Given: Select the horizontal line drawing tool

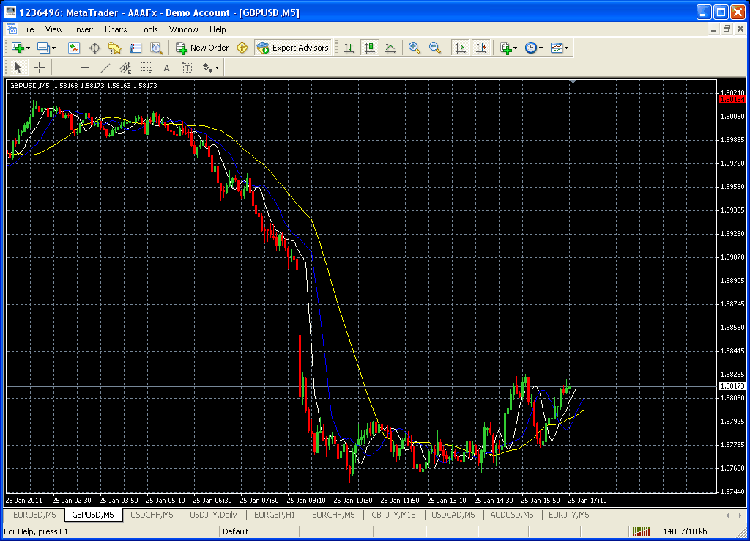Looking at the screenshot, I should point(84,67).
